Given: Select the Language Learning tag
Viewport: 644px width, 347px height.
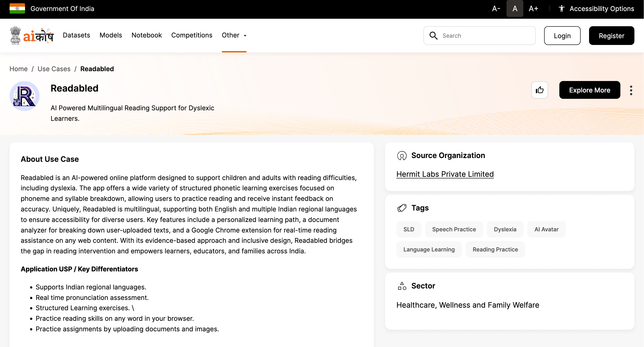Looking at the screenshot, I should point(429,249).
